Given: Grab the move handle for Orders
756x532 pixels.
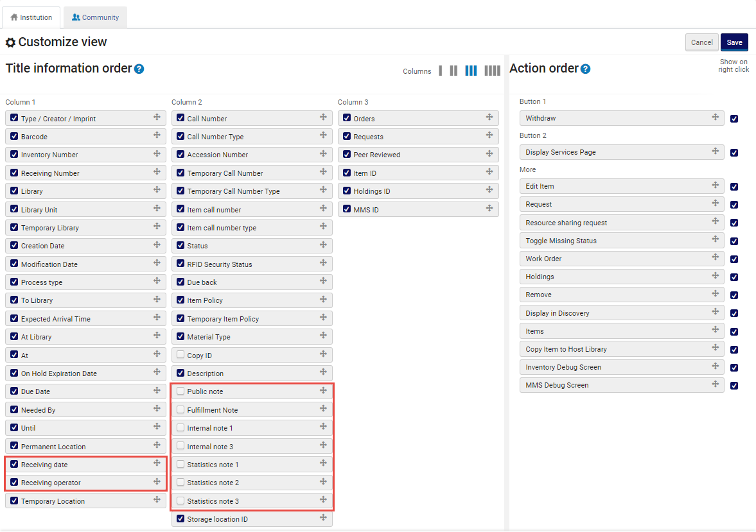Looking at the screenshot, I should pyautogui.click(x=489, y=117).
